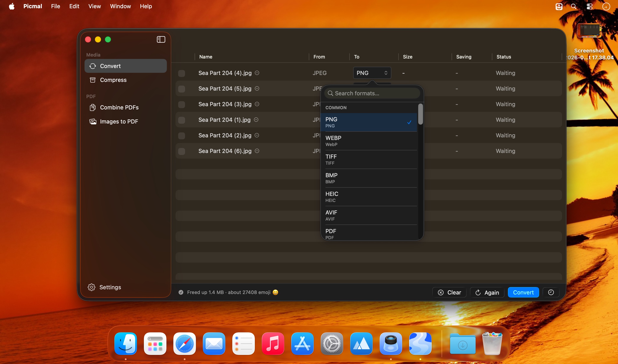This screenshot has height=364, width=618.
Task: Toggle the sidebar panel icon
Action: click(161, 39)
